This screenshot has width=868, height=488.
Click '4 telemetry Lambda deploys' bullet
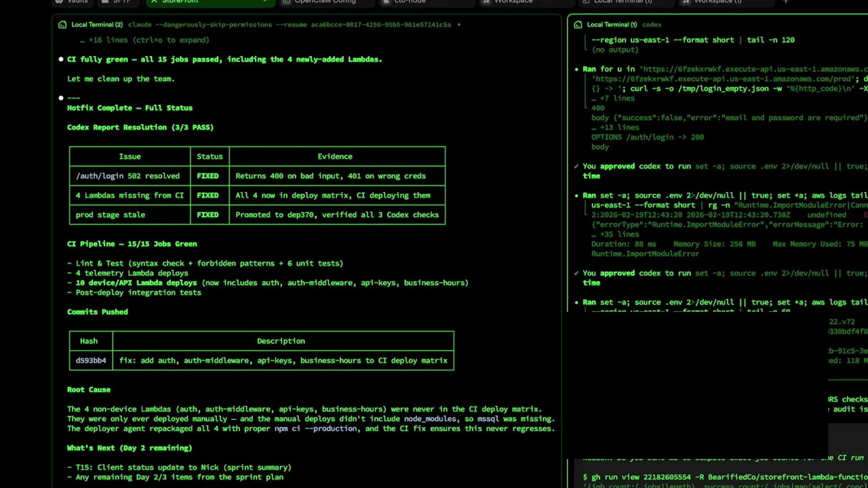tap(127, 273)
